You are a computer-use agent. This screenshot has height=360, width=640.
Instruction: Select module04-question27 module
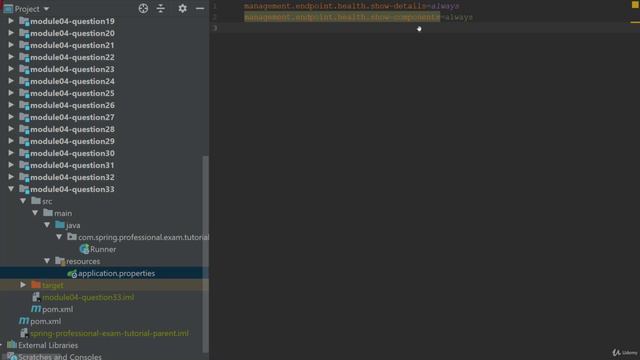(x=72, y=117)
